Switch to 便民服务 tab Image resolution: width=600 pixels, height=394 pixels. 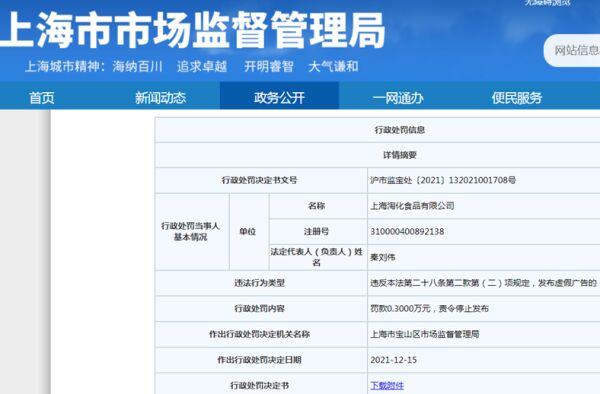click(517, 98)
